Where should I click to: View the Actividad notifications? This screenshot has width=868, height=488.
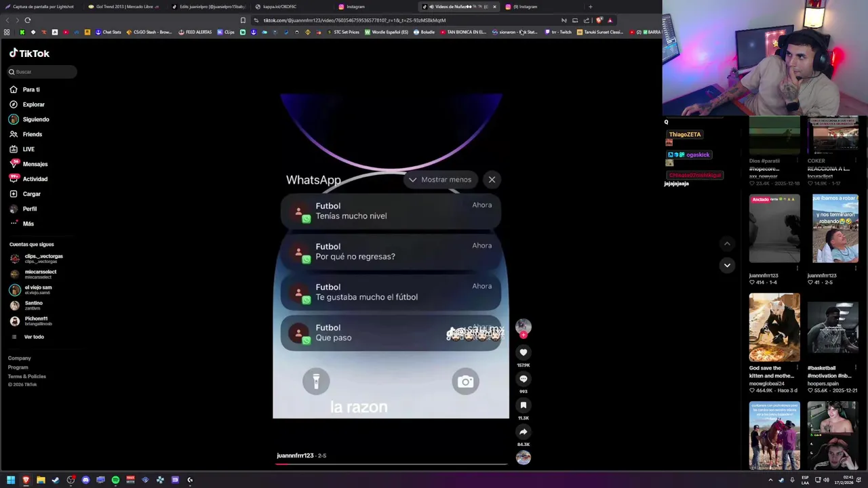point(28,179)
